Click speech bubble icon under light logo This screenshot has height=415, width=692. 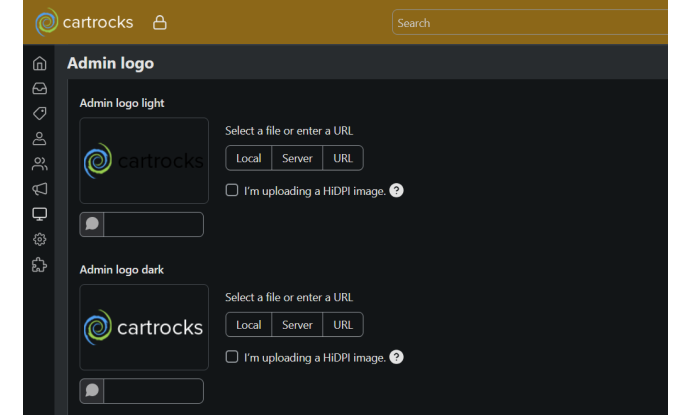click(x=92, y=224)
